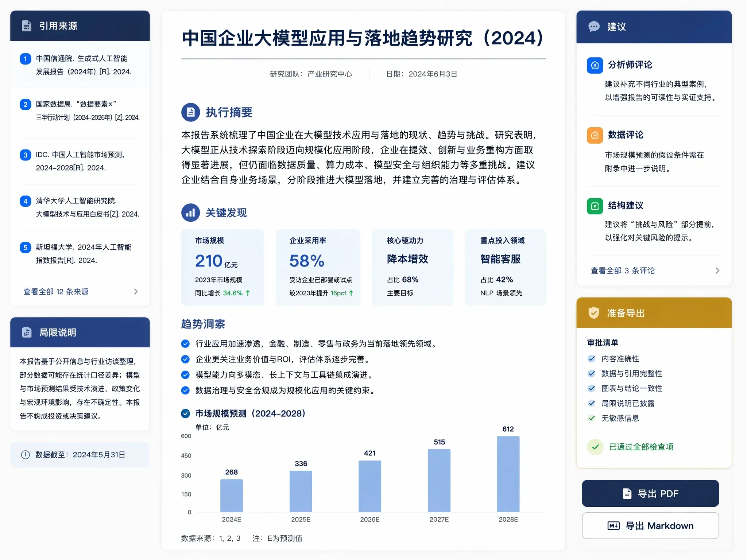
Task: Select the 2026E bar labeled 421
Action: (x=370, y=486)
